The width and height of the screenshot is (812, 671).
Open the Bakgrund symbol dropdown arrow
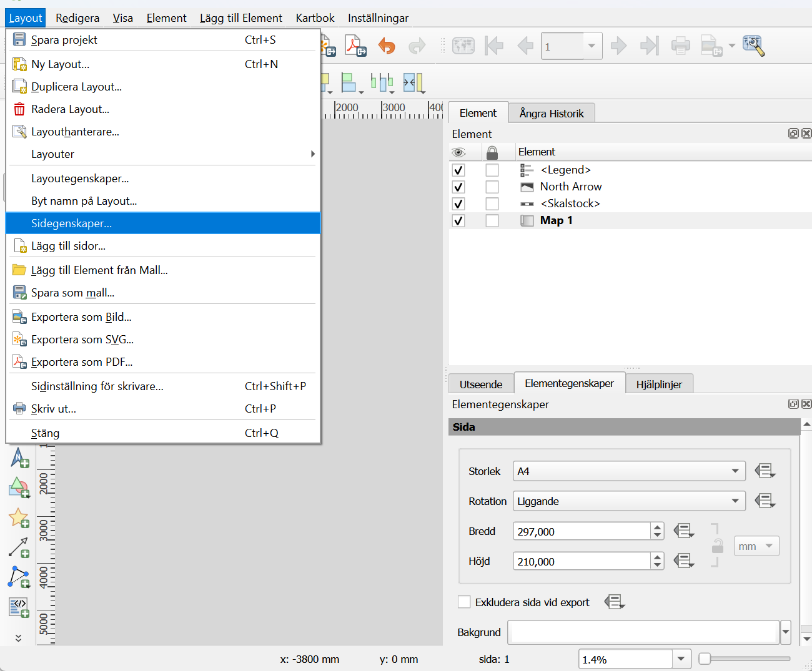pos(786,632)
